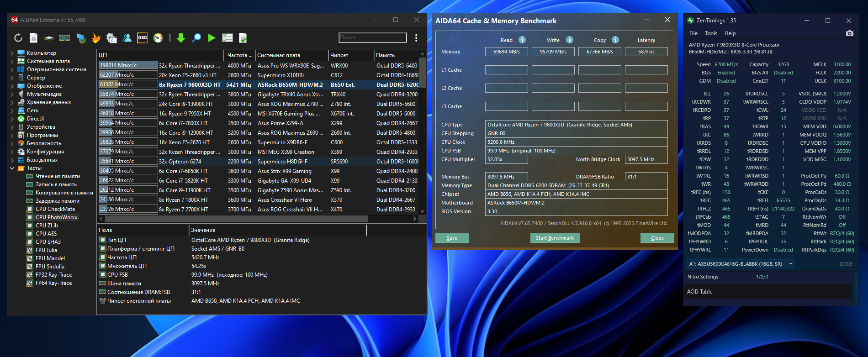Click the Nitro Settings row in ZenTimings
Image resolution: width=868 pixels, height=357 pixels.
(769, 277)
